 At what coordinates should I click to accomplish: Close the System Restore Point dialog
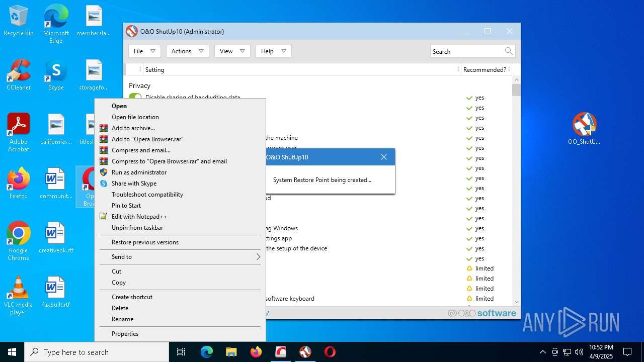tap(384, 157)
